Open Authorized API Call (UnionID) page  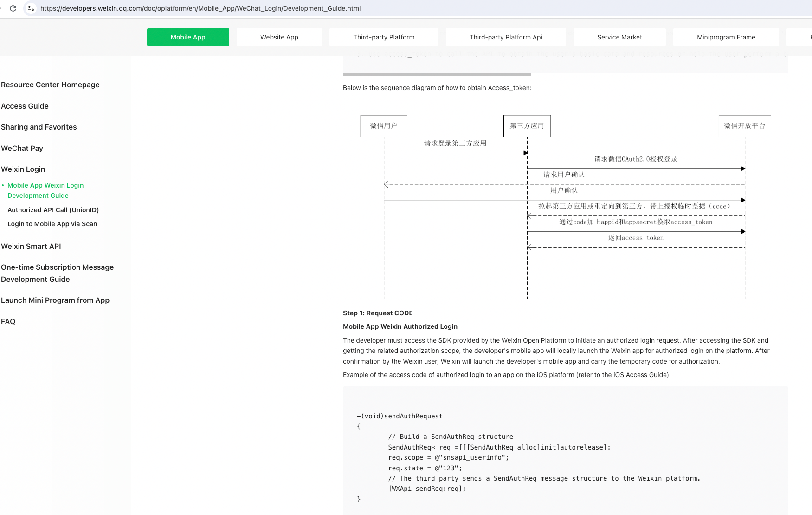[53, 210]
